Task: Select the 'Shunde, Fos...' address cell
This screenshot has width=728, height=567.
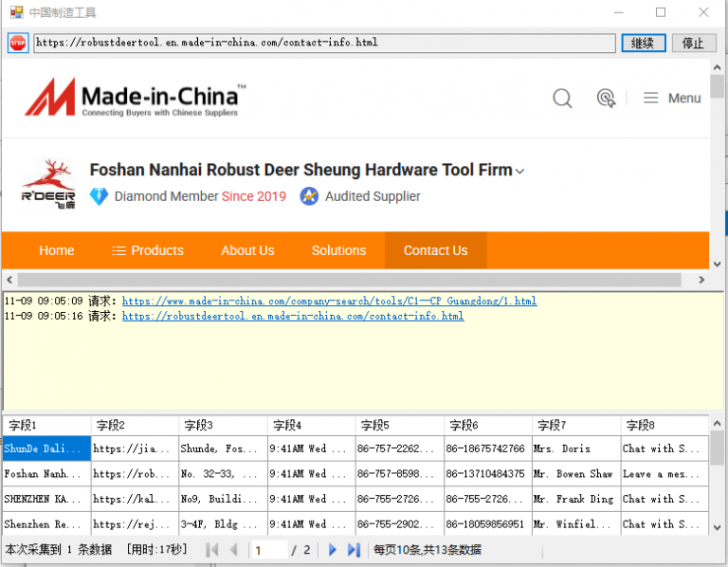Action: (x=223, y=448)
